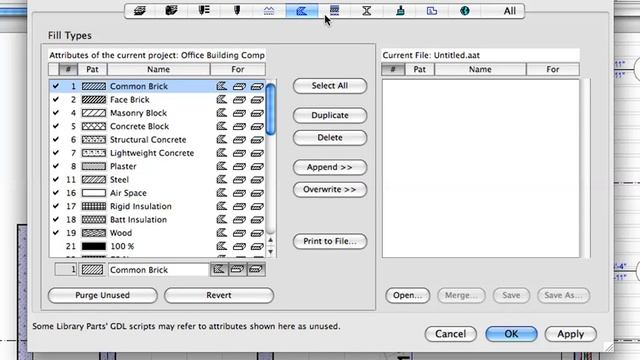Click drafting fill icon in Structural Concrete row

coord(221,140)
